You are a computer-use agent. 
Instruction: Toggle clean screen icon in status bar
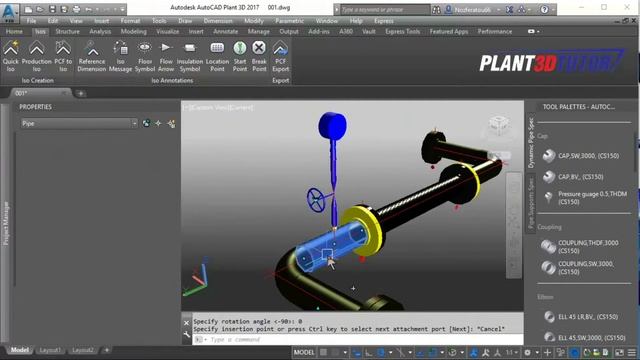(x=619, y=352)
